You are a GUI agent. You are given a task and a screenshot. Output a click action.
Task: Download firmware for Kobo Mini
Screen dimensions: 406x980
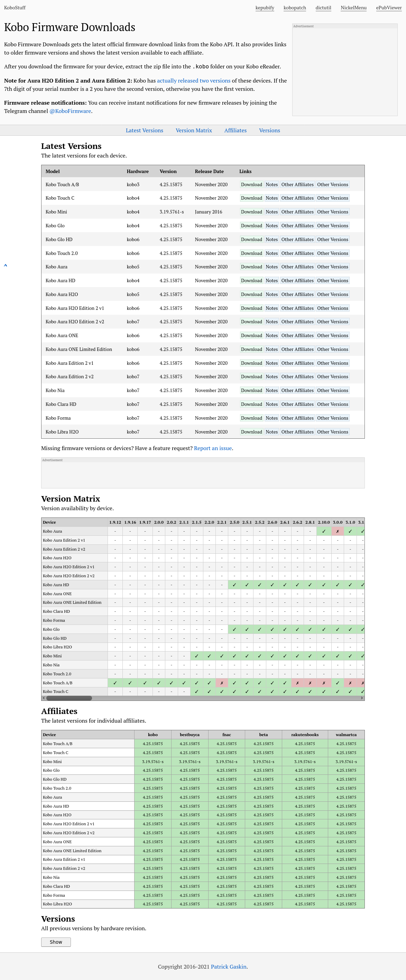pyautogui.click(x=251, y=212)
